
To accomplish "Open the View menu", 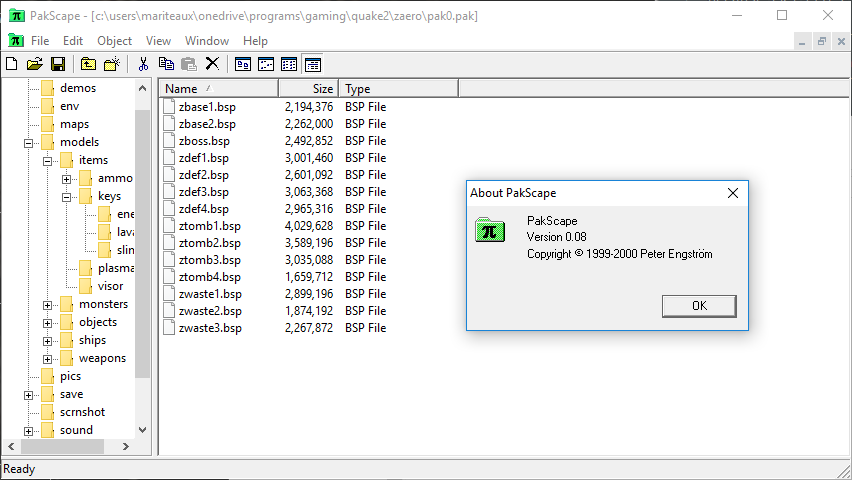I will pos(158,41).
